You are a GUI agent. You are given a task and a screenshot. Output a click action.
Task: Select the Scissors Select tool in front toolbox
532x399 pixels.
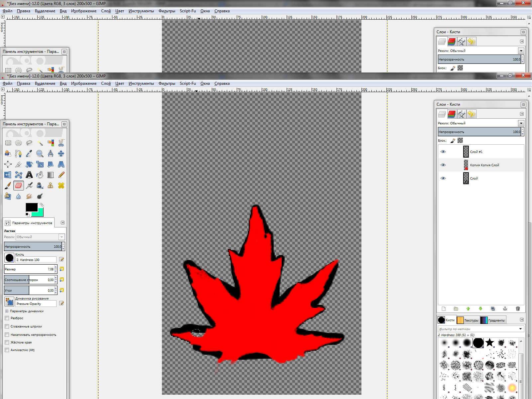click(61, 143)
